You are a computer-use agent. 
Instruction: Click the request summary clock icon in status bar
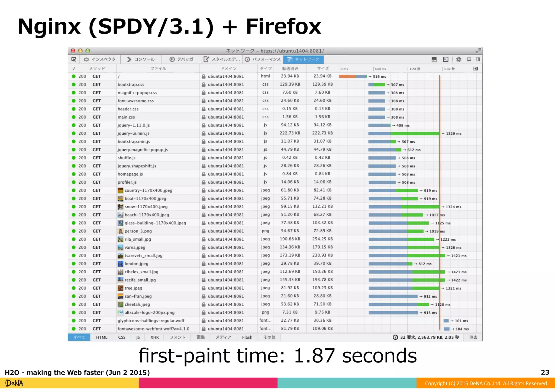tap(395, 337)
